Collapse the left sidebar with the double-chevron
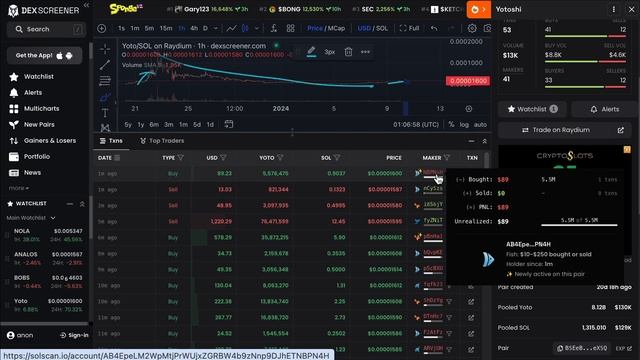Viewport: 640px width, 360px height. [86, 5]
